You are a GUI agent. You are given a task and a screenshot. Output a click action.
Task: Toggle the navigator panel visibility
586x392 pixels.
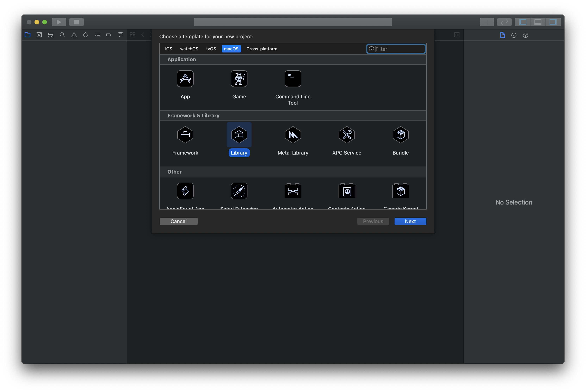[x=523, y=22]
